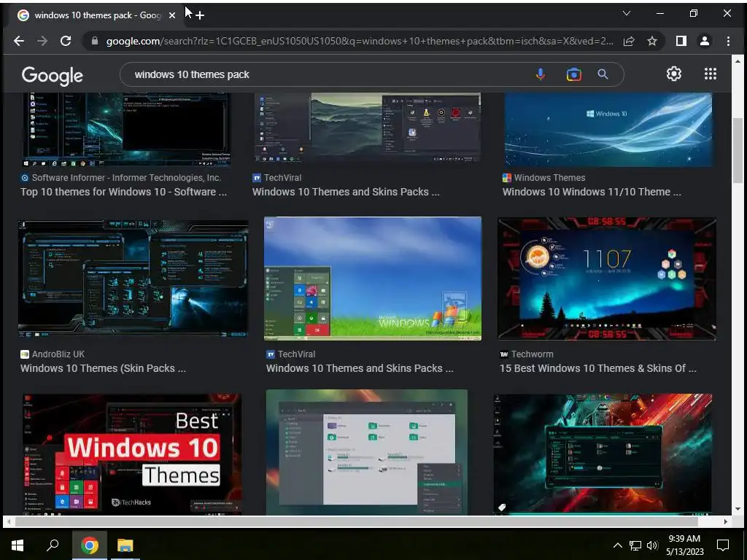The image size is (747, 560).
Task: Open the notification center
Action: 723,545
